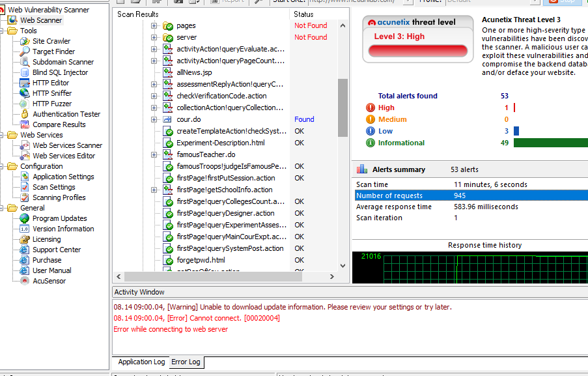588x376 pixels.
Task: Select forgetpwd.html in scan results
Action: point(201,260)
